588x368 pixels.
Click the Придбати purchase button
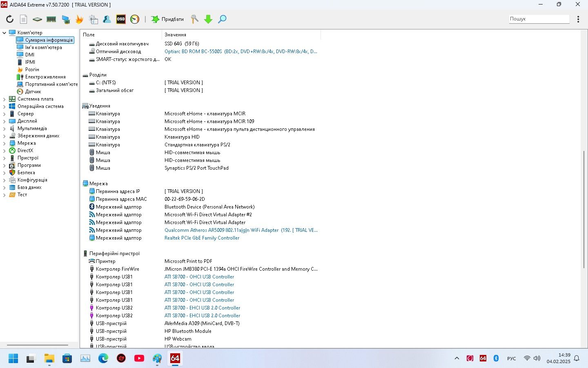click(167, 19)
